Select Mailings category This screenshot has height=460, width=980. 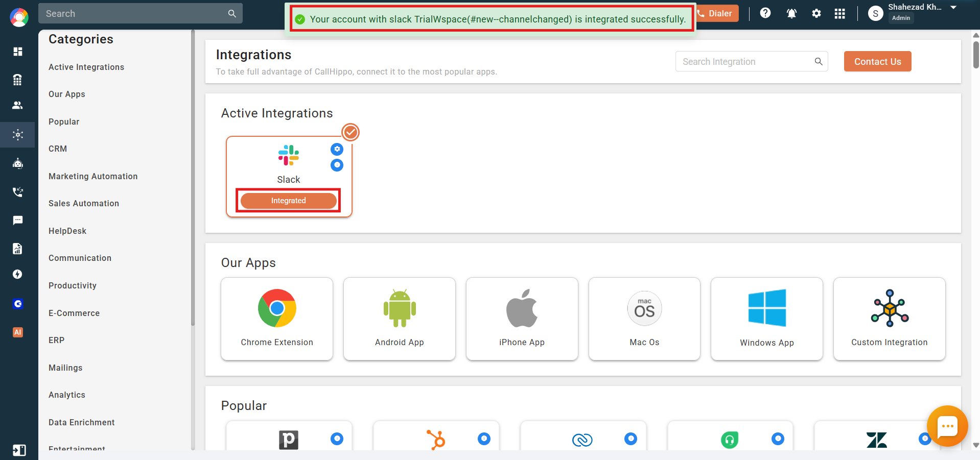[x=65, y=368]
